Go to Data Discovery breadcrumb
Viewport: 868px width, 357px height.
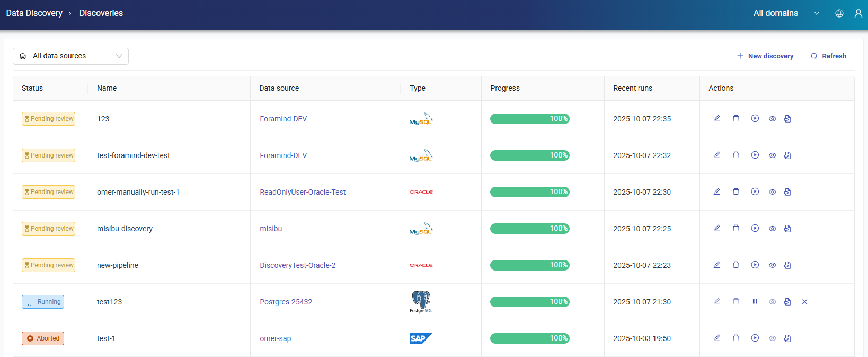click(34, 13)
